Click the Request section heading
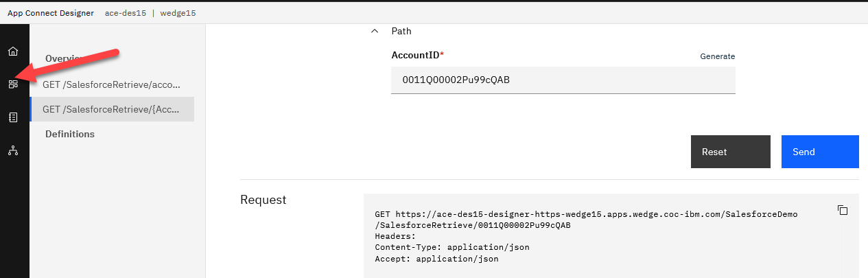 click(x=263, y=200)
